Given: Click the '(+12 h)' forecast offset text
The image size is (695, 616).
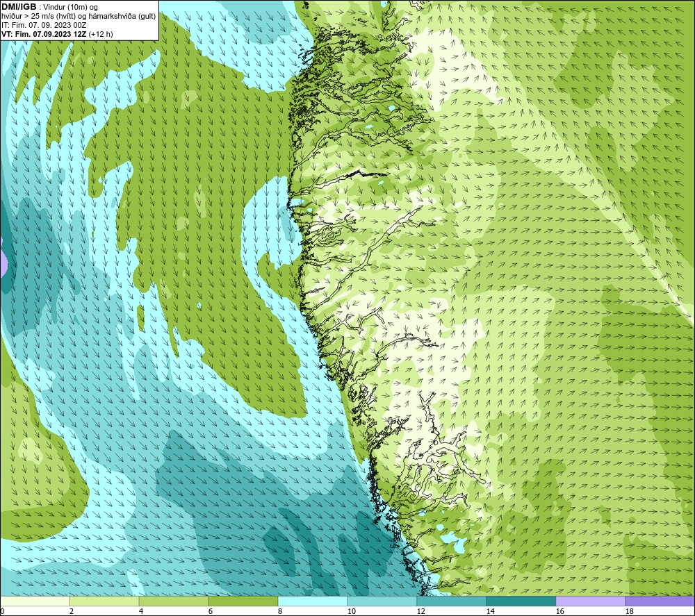Looking at the screenshot, I should click(x=101, y=34).
